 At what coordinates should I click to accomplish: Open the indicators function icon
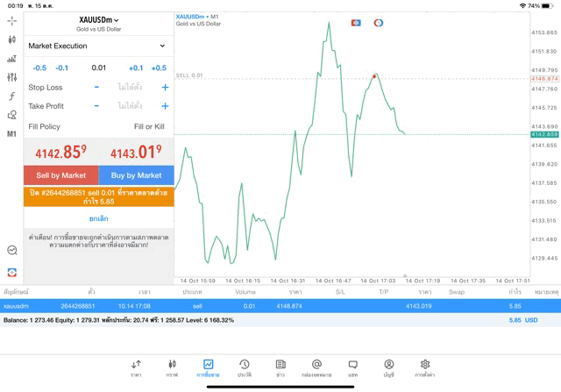11,96
